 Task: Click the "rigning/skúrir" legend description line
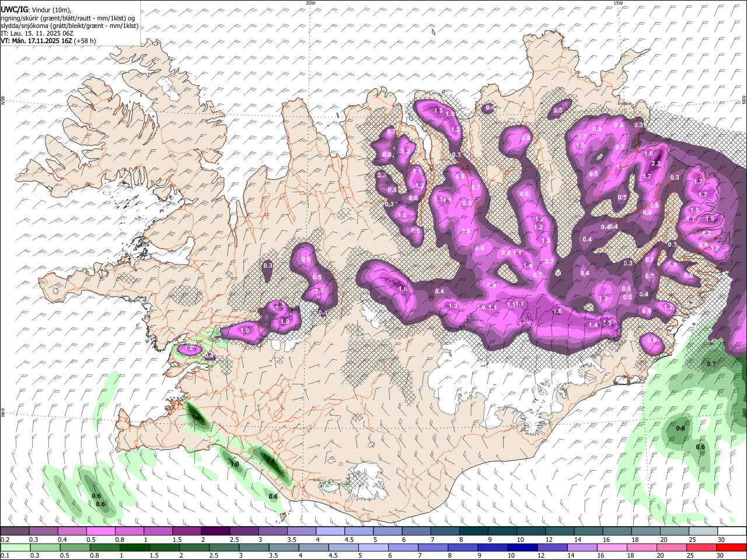point(68,18)
